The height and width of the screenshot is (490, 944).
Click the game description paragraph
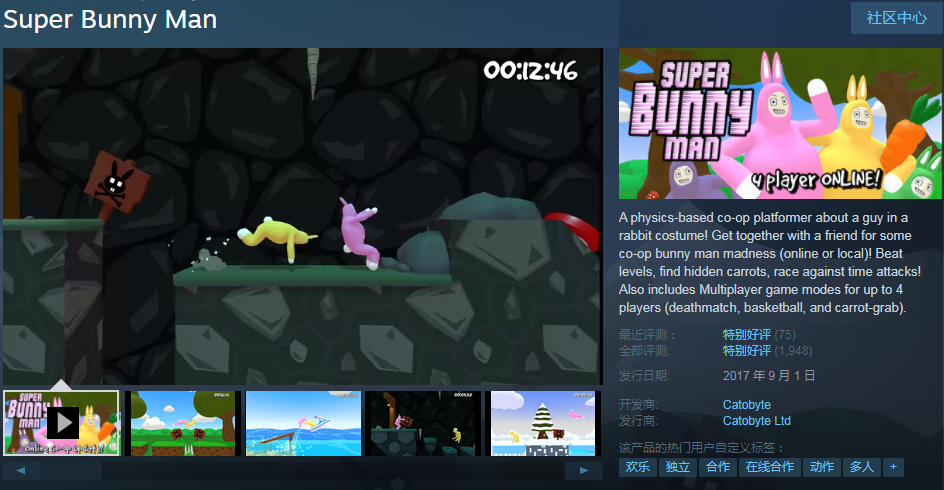click(x=770, y=262)
